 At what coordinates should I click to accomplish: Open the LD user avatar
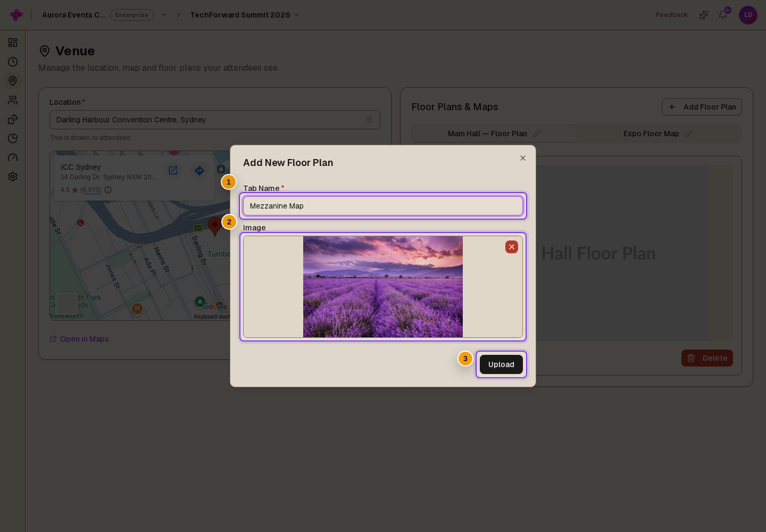[748, 15]
